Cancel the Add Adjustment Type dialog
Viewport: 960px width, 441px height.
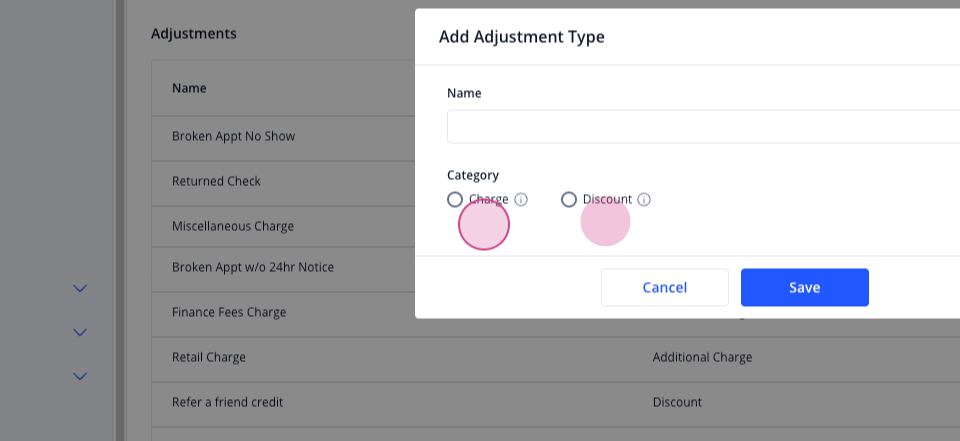coord(665,287)
